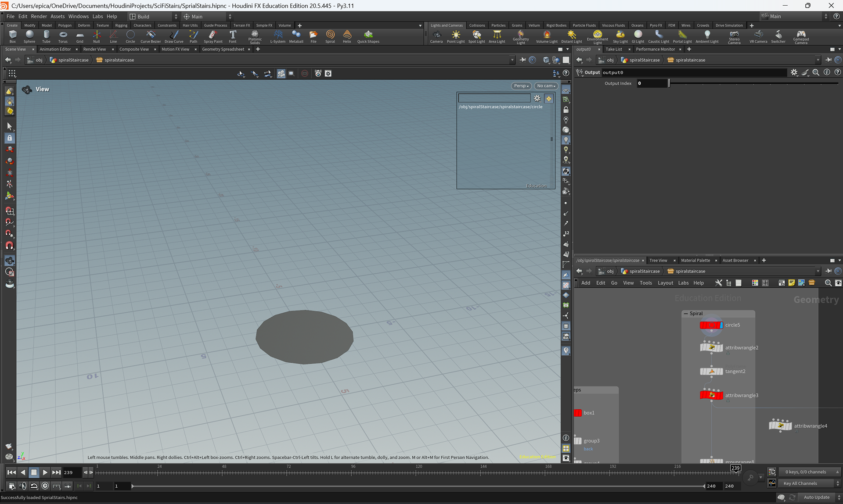The height and width of the screenshot is (504, 843).
Task: Create a Sphere from the shelf
Action: click(29, 36)
